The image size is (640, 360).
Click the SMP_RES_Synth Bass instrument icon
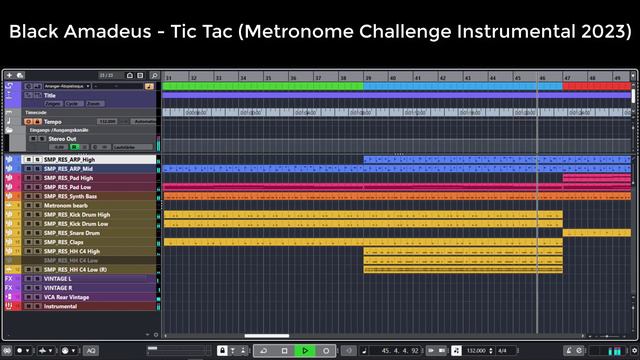click(9, 196)
